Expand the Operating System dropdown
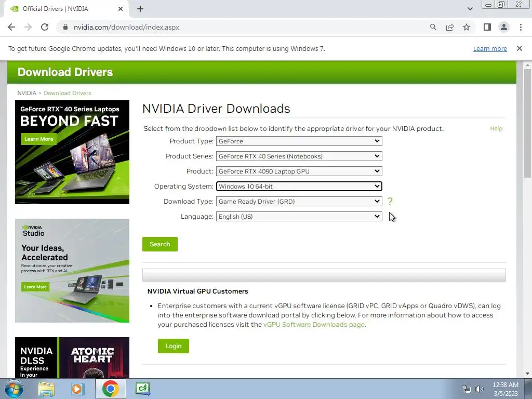This screenshot has width=532, height=399. pyautogui.click(x=299, y=187)
